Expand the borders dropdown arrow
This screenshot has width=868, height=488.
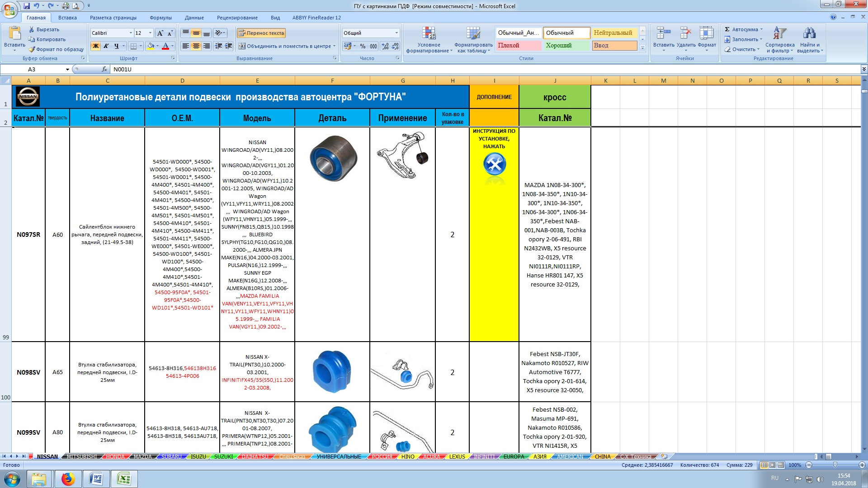pyautogui.click(x=141, y=46)
